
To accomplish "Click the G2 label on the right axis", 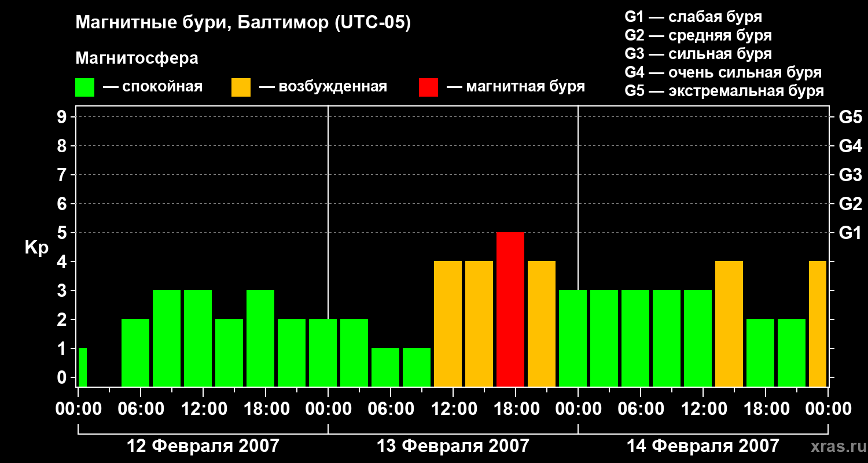I will click(x=850, y=204).
